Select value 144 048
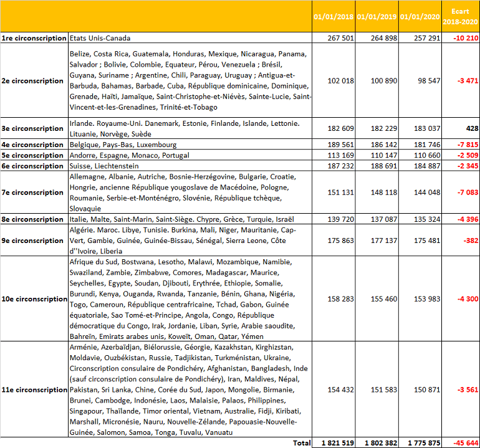This screenshot has height=448, width=480. click(x=427, y=193)
